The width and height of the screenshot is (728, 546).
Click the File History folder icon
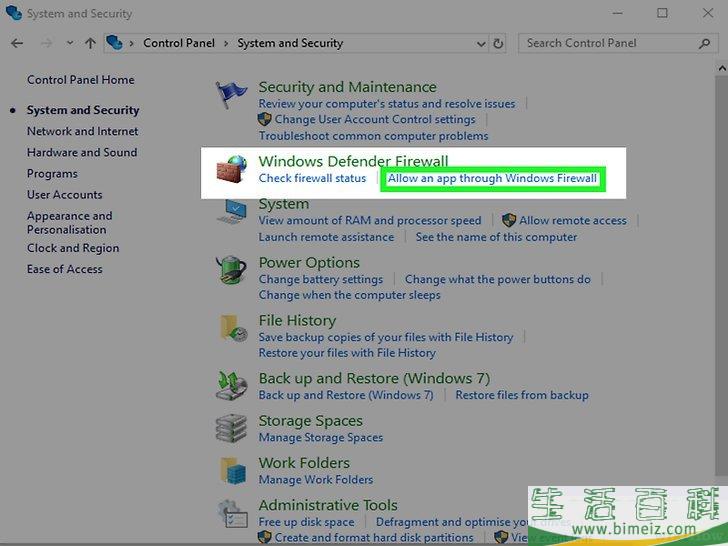click(232, 329)
